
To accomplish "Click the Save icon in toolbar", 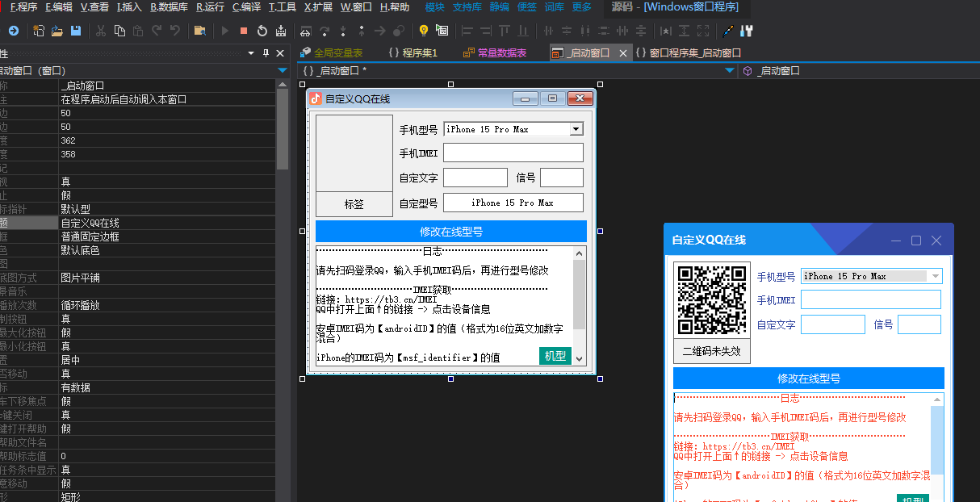I will pos(76,31).
